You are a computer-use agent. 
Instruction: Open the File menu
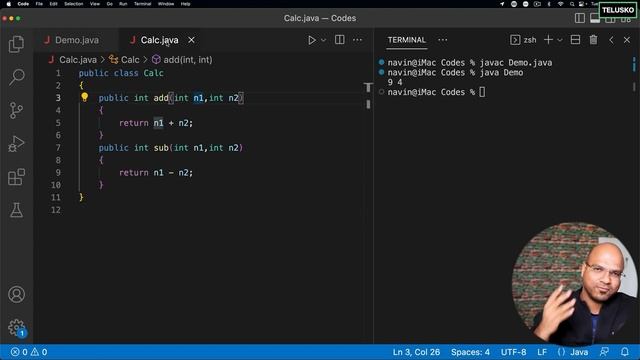coord(39,4)
